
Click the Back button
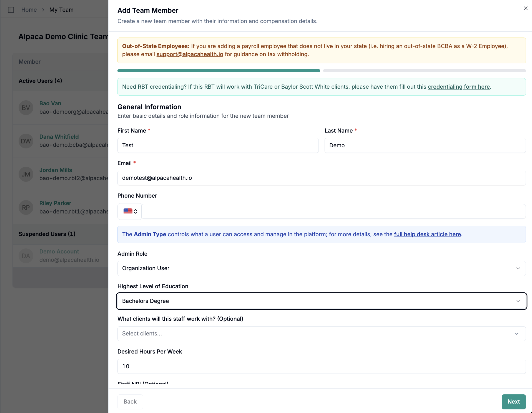click(x=130, y=402)
